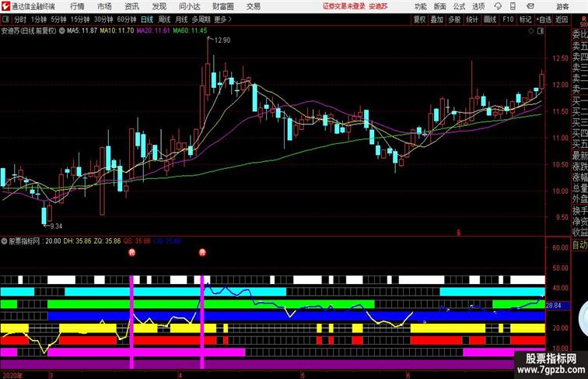Open F10 company info
Viewport: 588px width, 379px height.
tap(508, 19)
